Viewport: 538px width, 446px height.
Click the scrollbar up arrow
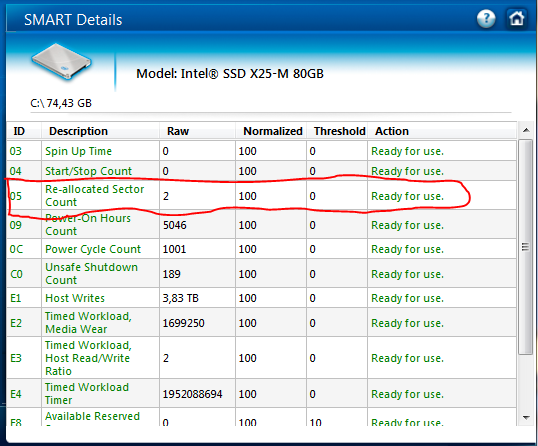pyautogui.click(x=526, y=130)
